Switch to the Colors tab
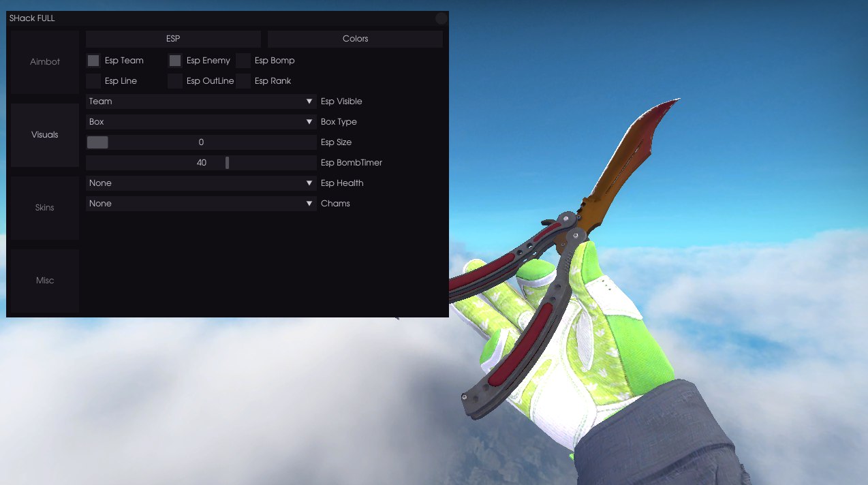This screenshot has height=485, width=868. 355,39
